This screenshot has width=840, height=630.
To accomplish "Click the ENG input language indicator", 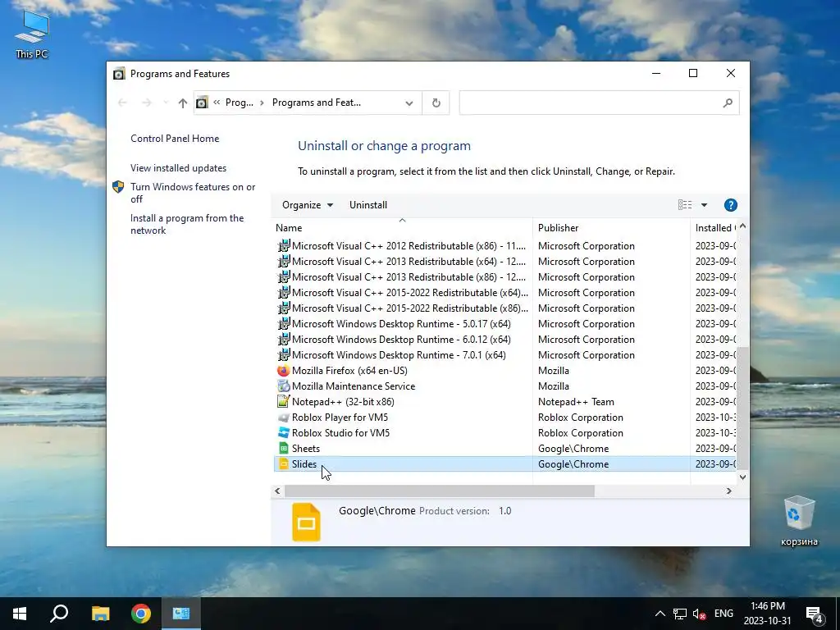I will 724,614.
